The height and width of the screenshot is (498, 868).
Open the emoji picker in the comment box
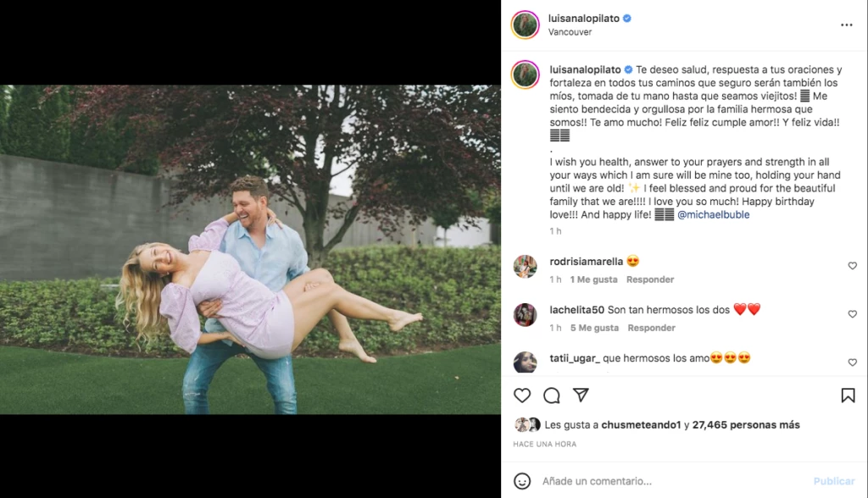tap(523, 479)
